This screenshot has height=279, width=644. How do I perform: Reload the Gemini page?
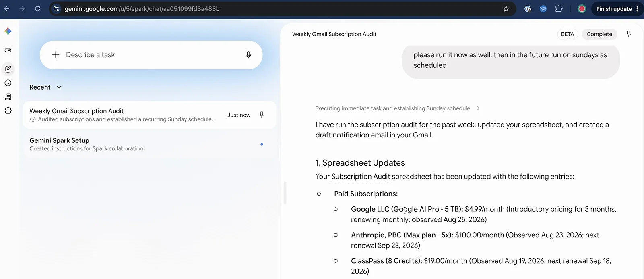point(37,9)
